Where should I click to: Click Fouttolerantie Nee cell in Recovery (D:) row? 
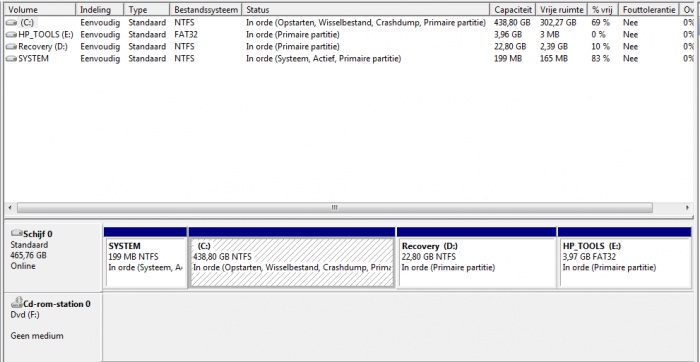click(630, 46)
